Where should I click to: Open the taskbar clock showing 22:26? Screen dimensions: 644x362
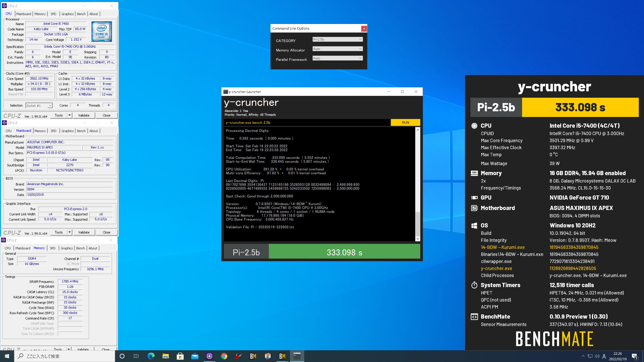pyautogui.click(x=618, y=356)
